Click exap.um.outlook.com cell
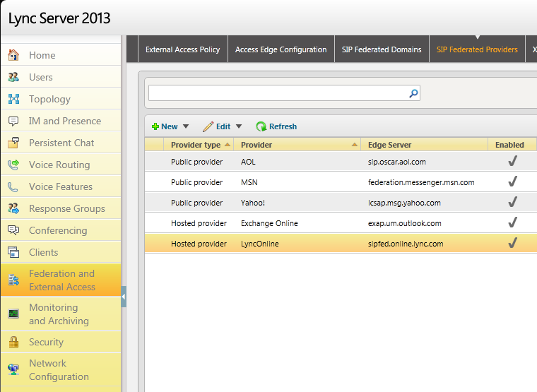This screenshot has width=537, height=392. point(404,224)
